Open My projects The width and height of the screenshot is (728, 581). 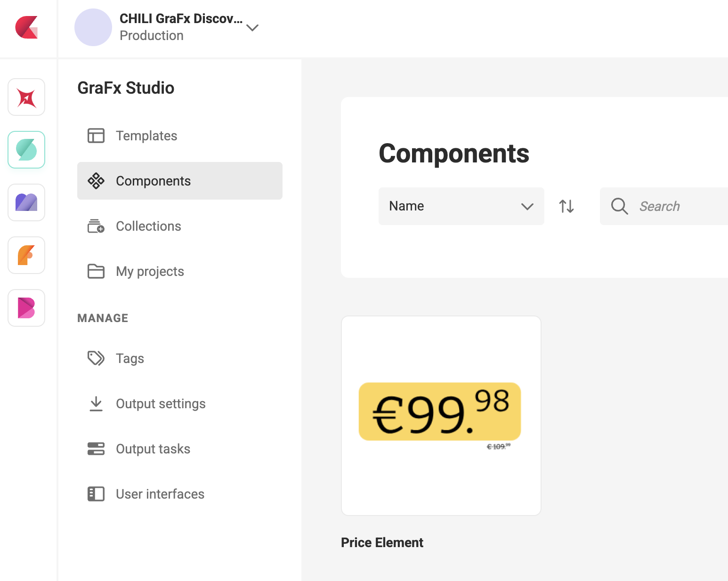[x=149, y=271]
